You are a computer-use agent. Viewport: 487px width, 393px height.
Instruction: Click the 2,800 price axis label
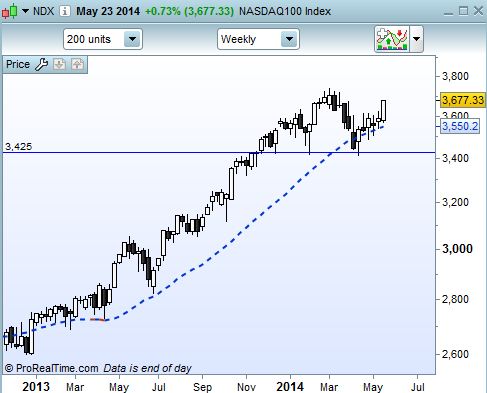tap(455, 299)
